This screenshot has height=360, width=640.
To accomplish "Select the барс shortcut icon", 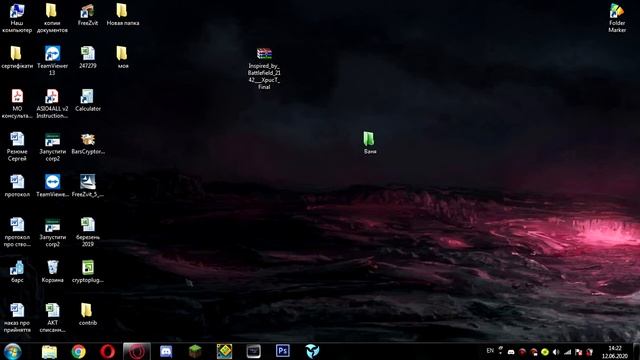I will pos(17,271).
